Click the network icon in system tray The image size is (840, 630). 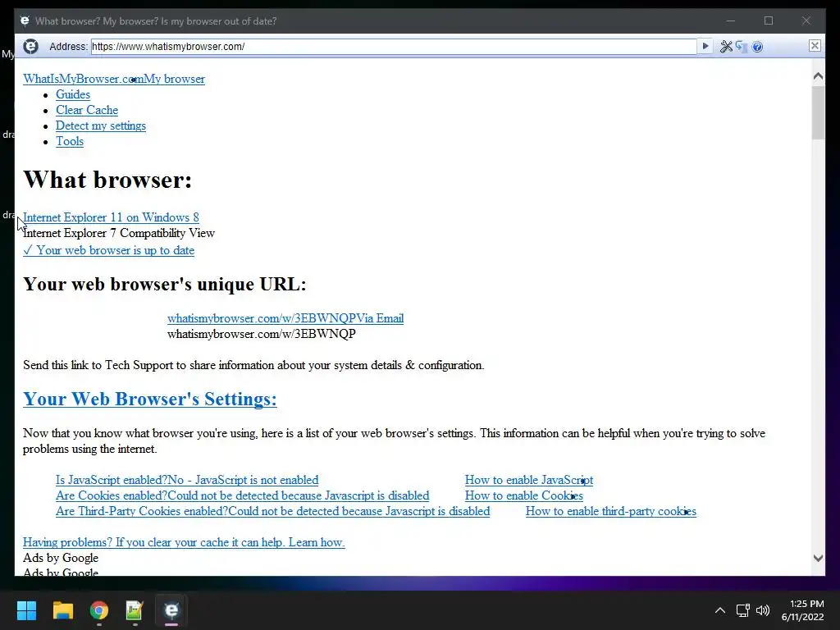click(742, 610)
